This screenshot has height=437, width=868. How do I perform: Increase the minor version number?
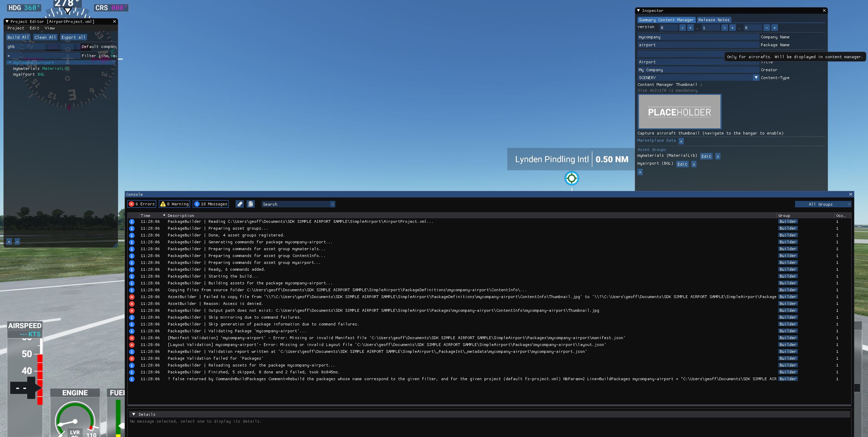pyautogui.click(x=732, y=28)
